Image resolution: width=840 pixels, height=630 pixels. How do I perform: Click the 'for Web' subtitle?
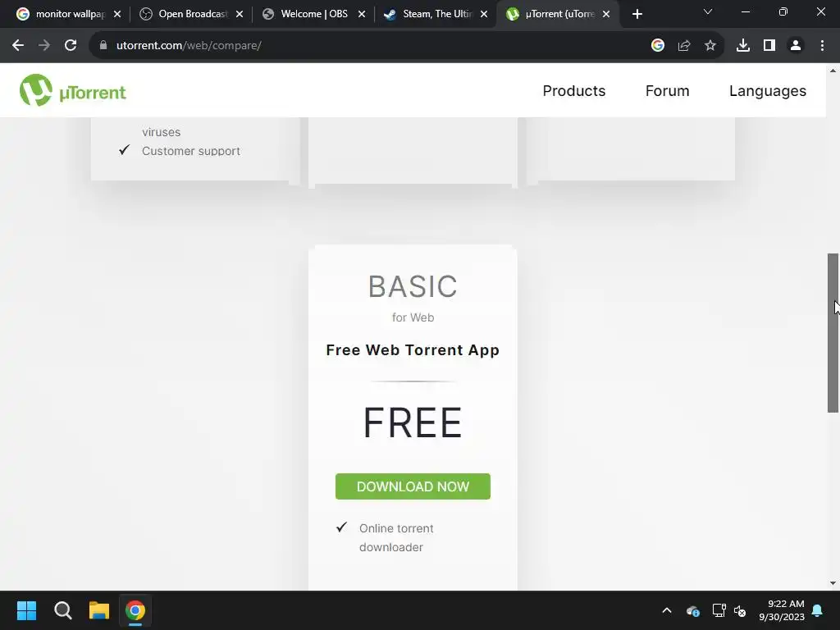tap(413, 317)
